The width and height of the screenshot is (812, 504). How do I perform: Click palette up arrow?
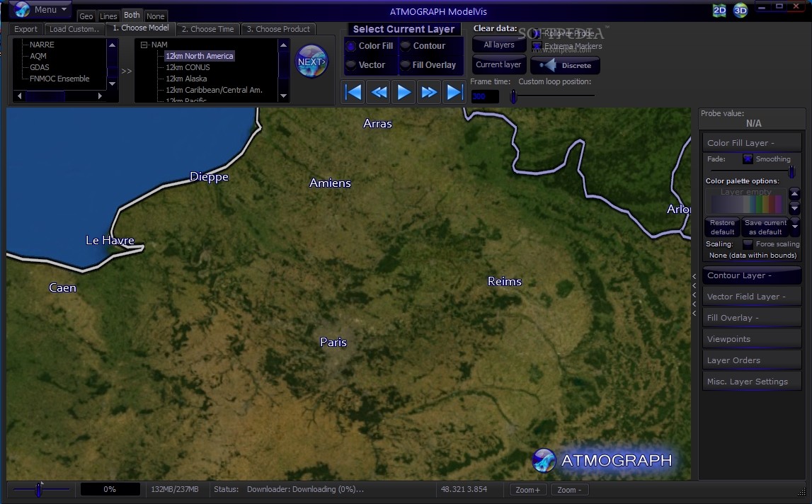(x=795, y=194)
